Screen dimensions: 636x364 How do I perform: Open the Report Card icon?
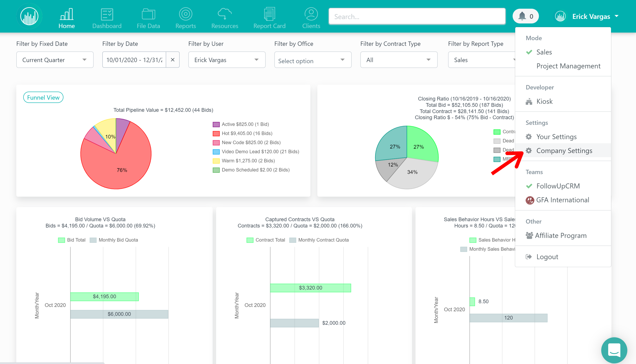269,14
